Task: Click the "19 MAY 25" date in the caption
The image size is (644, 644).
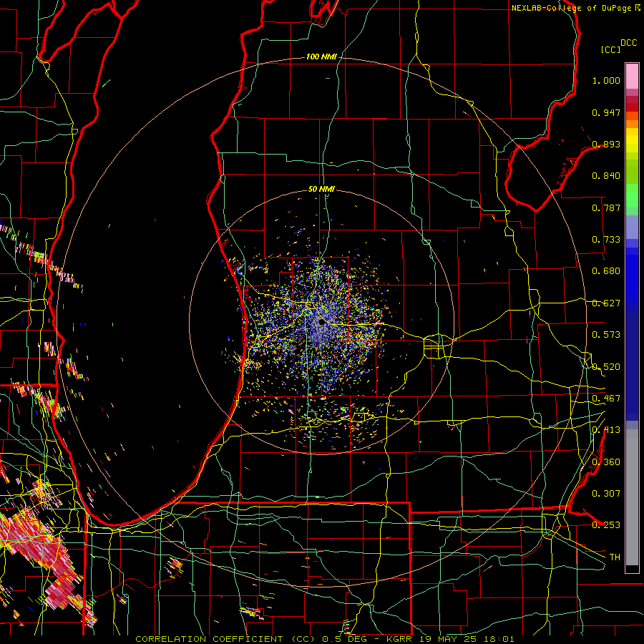Action: [447, 639]
